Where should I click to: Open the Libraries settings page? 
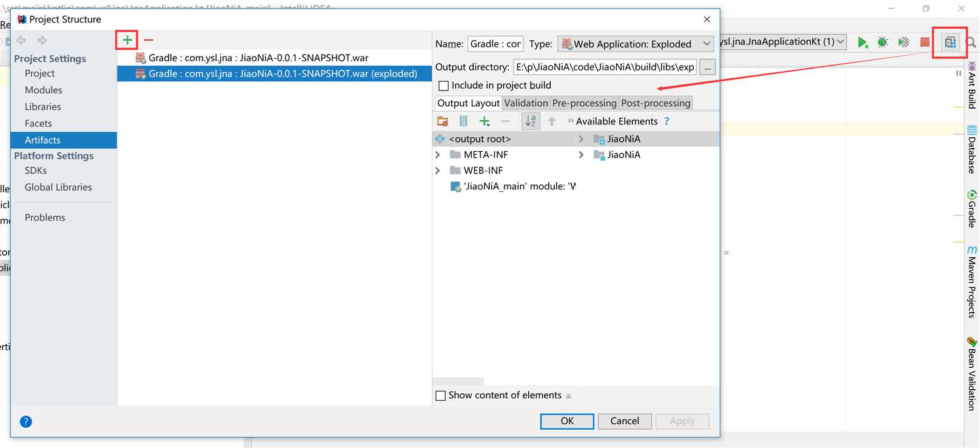click(42, 107)
